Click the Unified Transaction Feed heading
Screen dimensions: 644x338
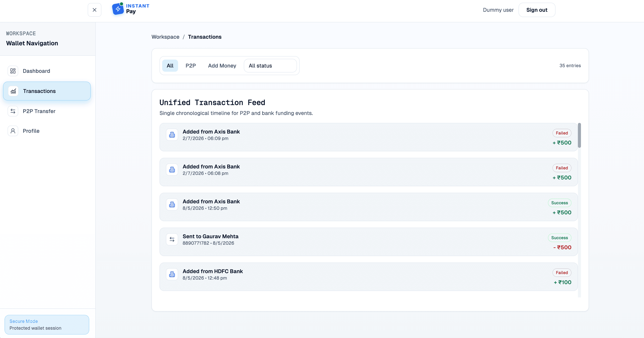(x=212, y=102)
